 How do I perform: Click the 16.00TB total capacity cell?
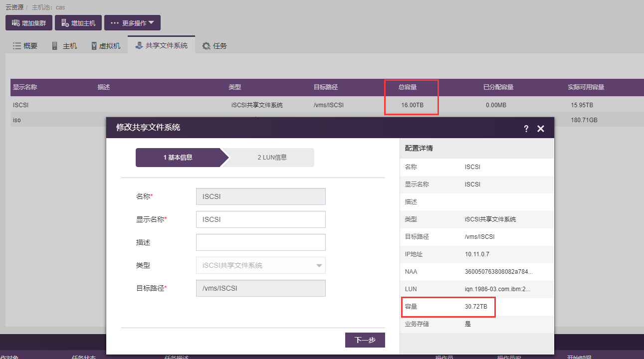click(x=412, y=105)
